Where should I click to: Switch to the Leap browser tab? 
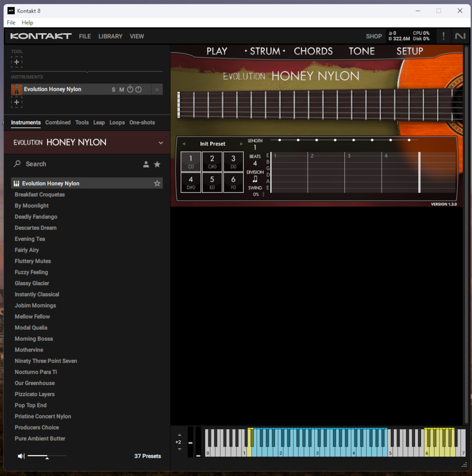(x=99, y=123)
